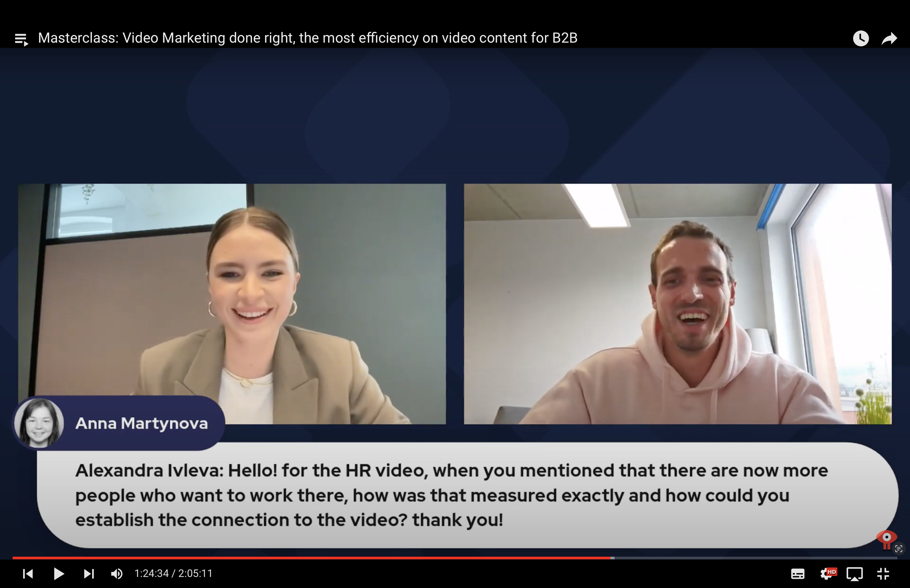The image size is (910, 588).
Task: Click the Masterclass video title link
Action: tap(307, 38)
